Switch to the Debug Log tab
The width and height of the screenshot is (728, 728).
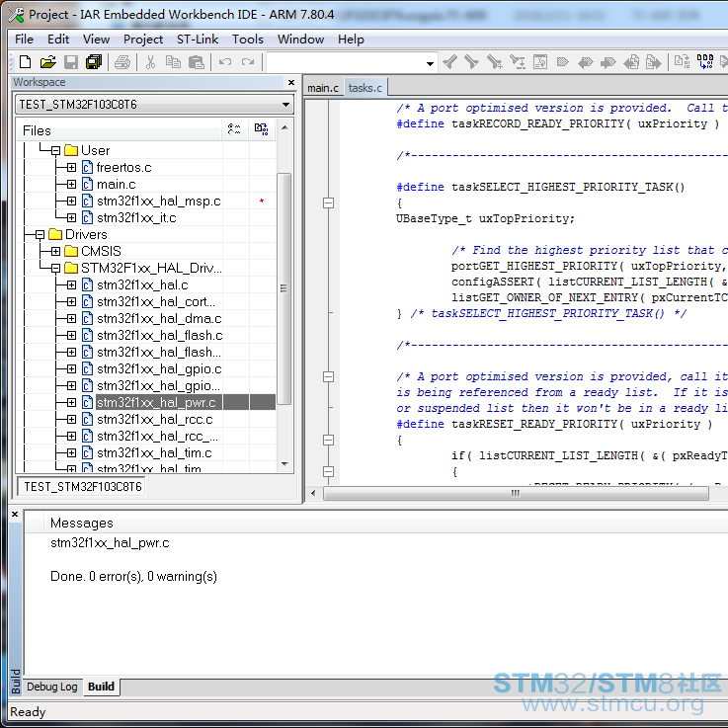point(52,687)
